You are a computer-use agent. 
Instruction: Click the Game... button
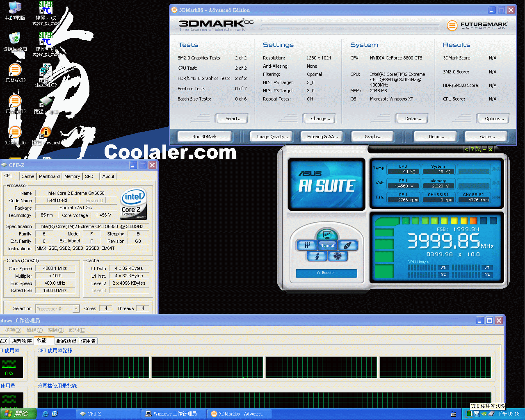pyautogui.click(x=487, y=137)
